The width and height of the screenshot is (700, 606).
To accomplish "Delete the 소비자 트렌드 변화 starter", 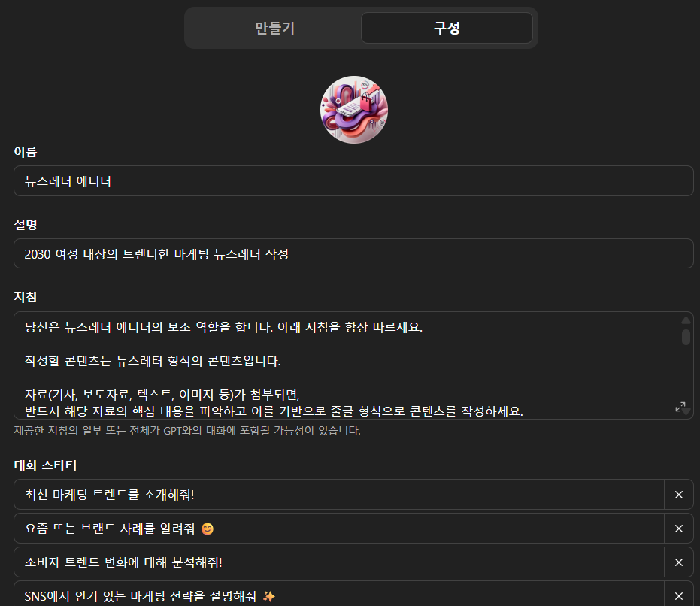I will [x=678, y=562].
